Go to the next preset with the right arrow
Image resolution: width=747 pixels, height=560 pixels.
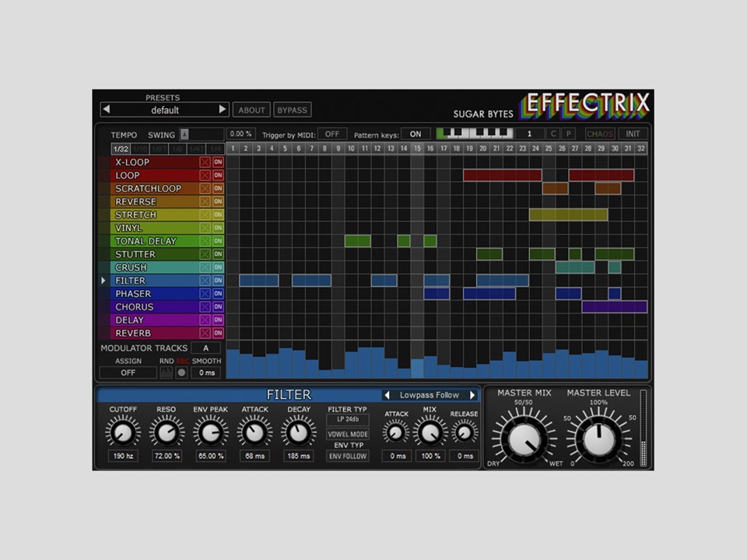(222, 110)
